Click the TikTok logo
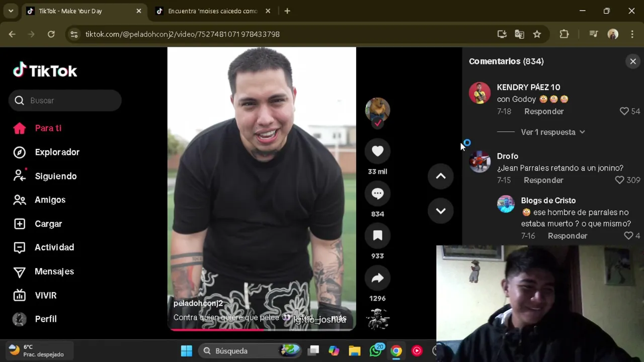The image size is (644, 362). coord(45,70)
